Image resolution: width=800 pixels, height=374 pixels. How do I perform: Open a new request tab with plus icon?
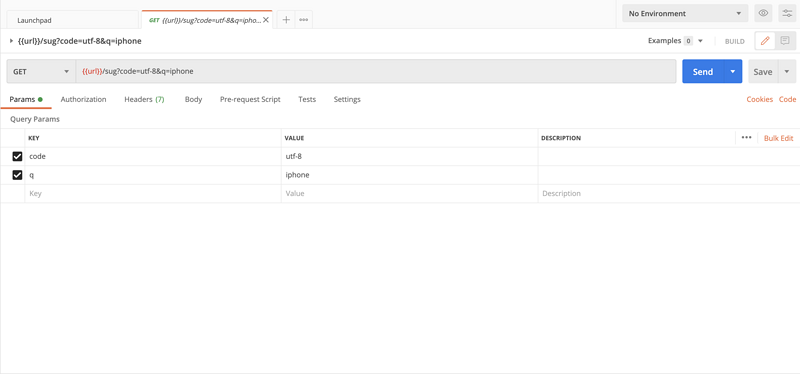286,20
